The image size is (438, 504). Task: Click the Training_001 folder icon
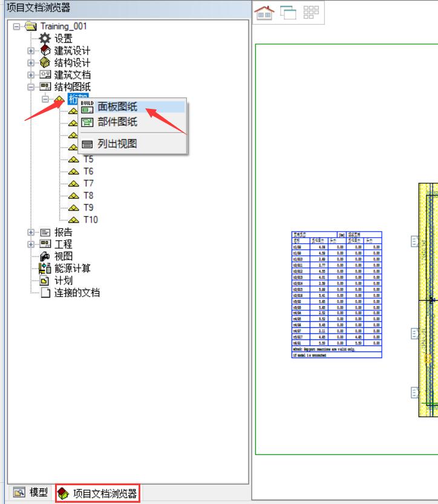31,26
